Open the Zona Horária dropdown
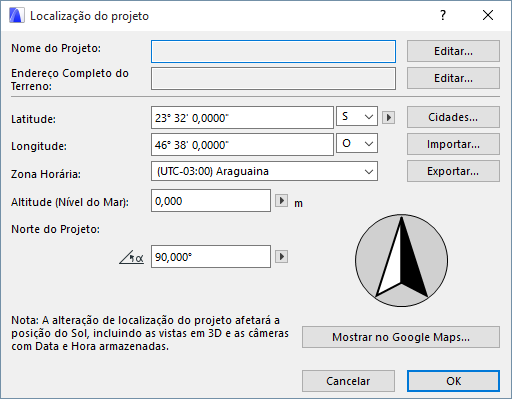512x399 pixels. (264, 171)
